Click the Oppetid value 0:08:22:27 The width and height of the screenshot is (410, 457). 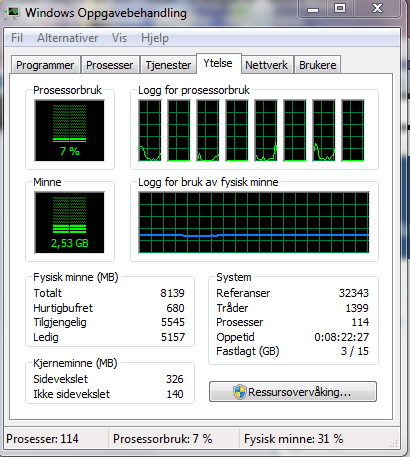pyautogui.click(x=342, y=337)
